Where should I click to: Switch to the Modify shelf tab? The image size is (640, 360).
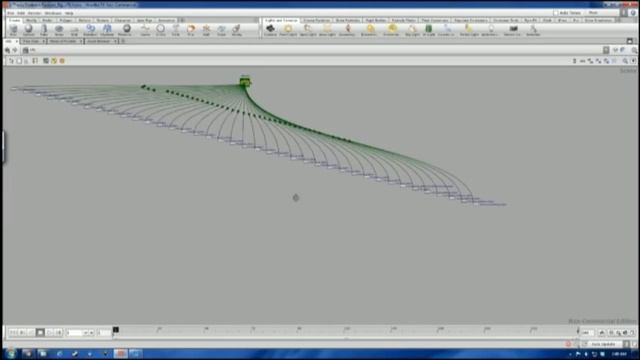click(x=31, y=20)
